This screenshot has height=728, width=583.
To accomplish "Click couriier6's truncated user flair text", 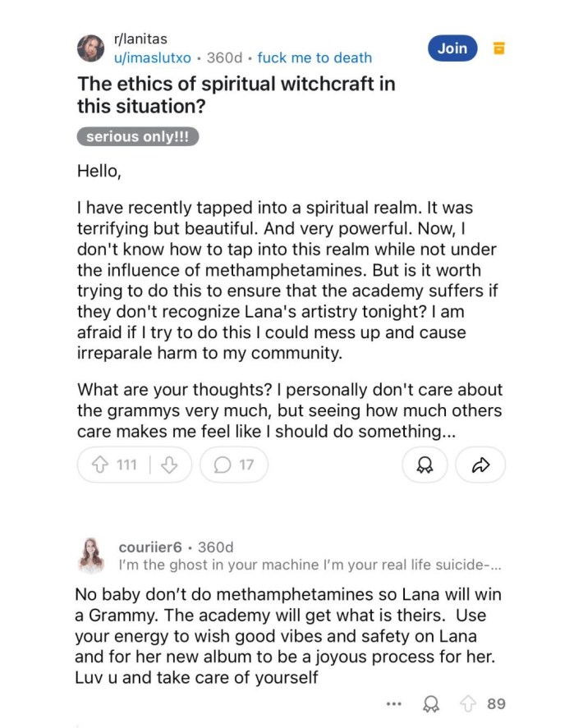I will coord(310,565).
